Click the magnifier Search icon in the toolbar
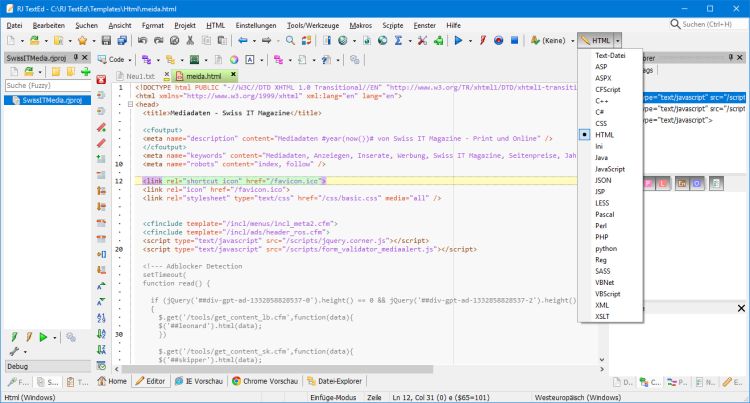This screenshot has width=750, height=403. tap(291, 41)
